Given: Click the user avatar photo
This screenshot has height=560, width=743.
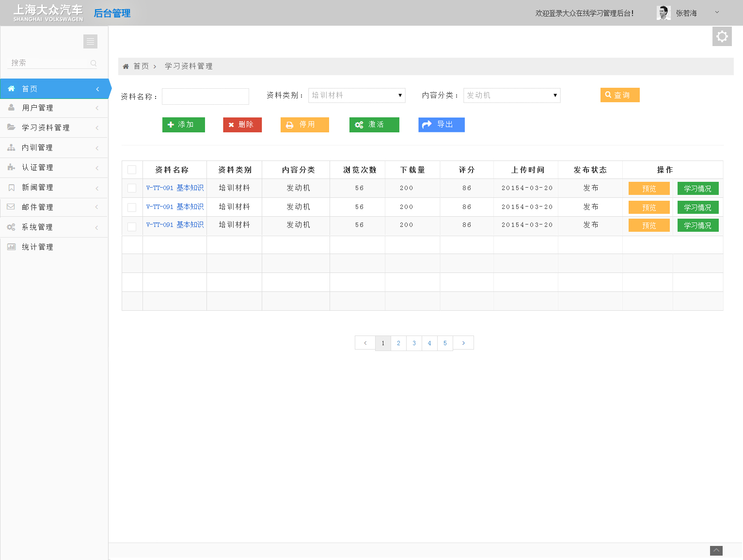Looking at the screenshot, I should coord(664,13).
